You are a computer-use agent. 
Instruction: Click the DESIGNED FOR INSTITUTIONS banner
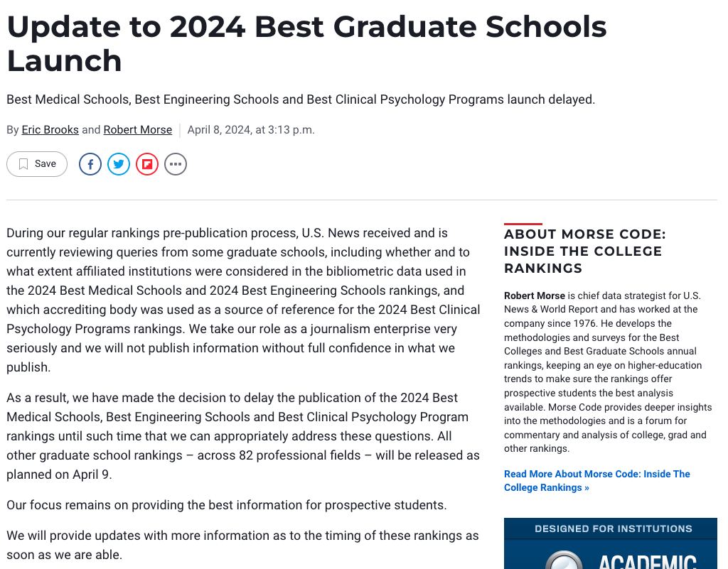[x=610, y=529]
